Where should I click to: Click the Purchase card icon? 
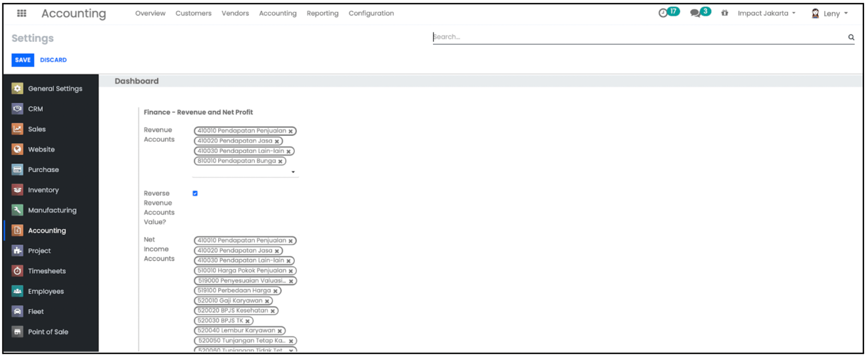pos(17,170)
